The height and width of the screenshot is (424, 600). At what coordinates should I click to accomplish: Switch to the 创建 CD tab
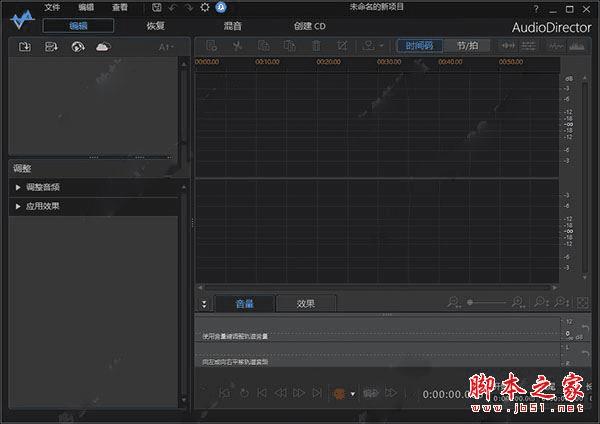(x=310, y=26)
